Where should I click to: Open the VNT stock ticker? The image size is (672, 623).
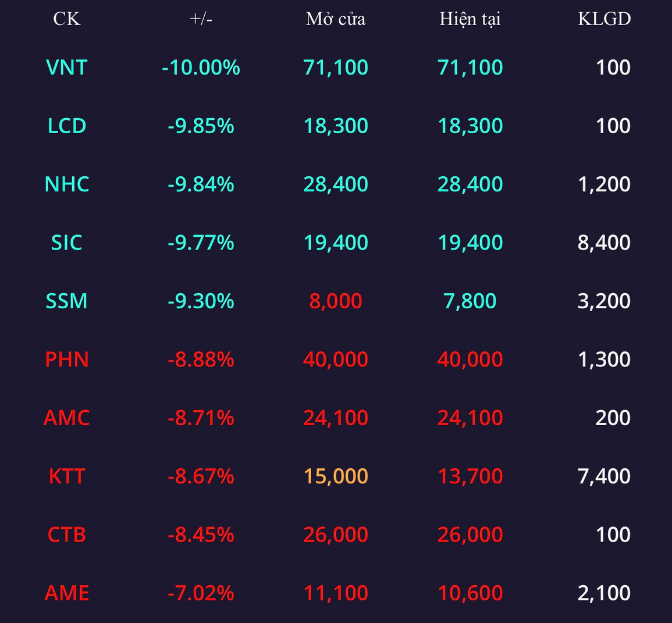pyautogui.click(x=66, y=67)
